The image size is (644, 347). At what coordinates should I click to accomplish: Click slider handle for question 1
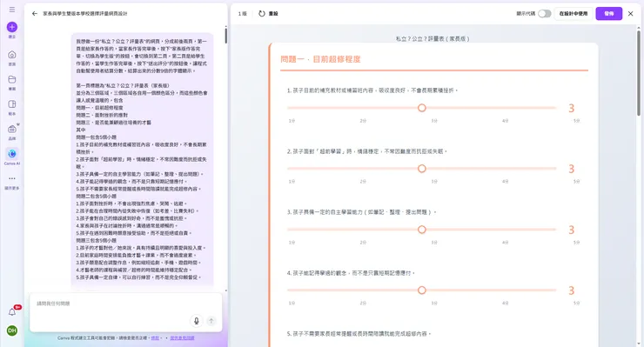(x=422, y=108)
